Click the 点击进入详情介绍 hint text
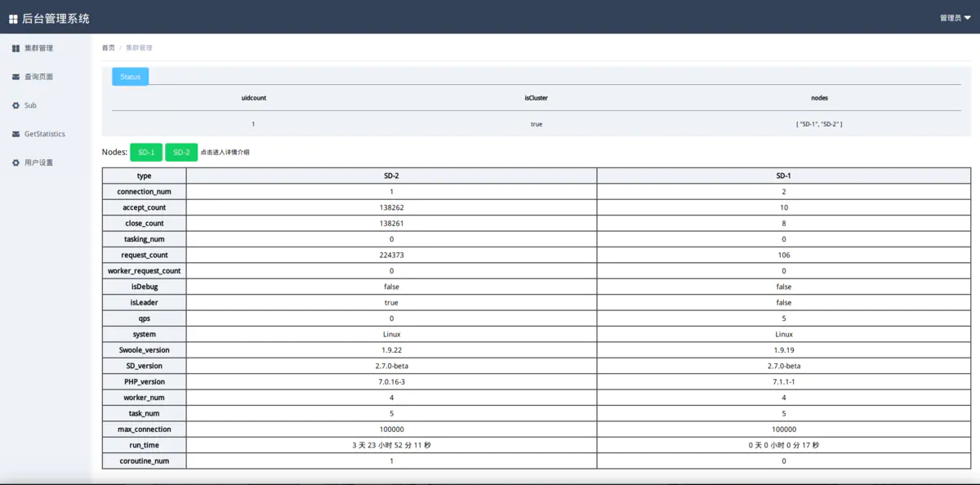Viewport: 980px width, 485px height. [225, 153]
